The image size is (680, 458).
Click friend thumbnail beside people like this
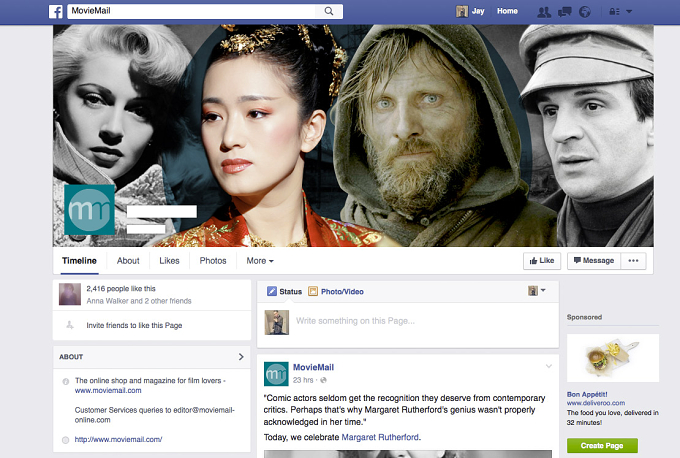pyautogui.click(x=70, y=294)
